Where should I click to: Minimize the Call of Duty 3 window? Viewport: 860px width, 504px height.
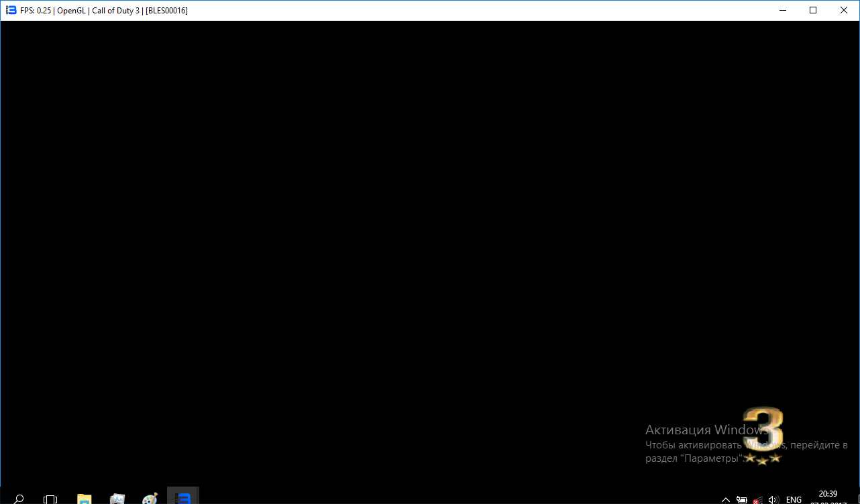tap(782, 10)
